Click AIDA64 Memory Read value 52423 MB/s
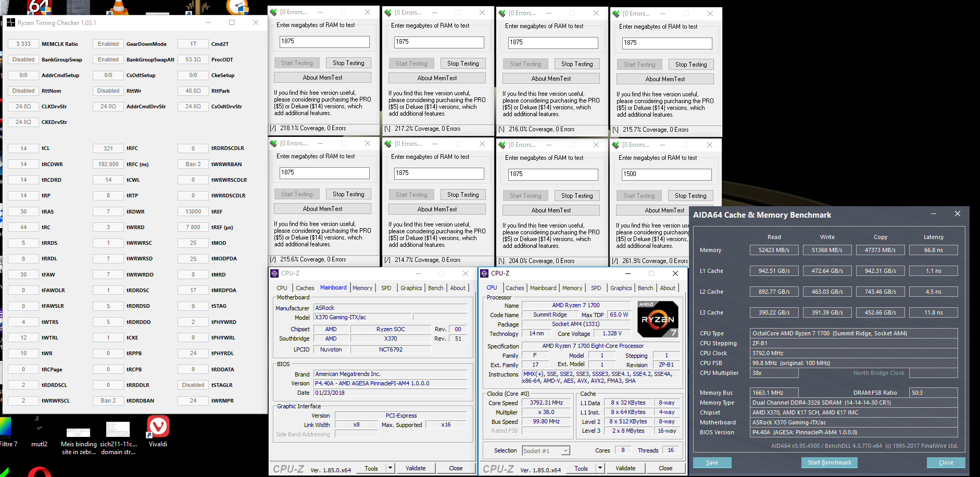Screen dimensions: 980x477 pos(774,250)
